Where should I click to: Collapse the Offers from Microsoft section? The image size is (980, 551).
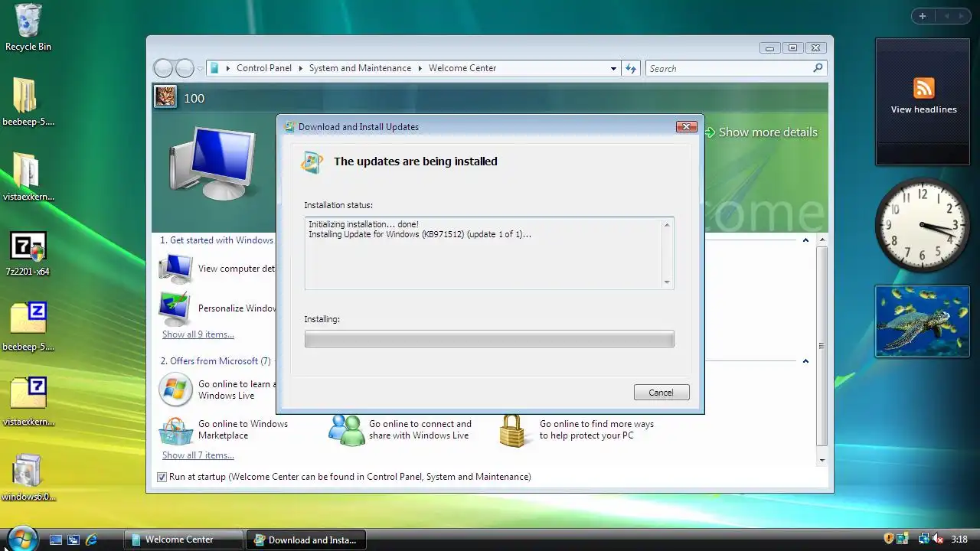[x=805, y=361]
